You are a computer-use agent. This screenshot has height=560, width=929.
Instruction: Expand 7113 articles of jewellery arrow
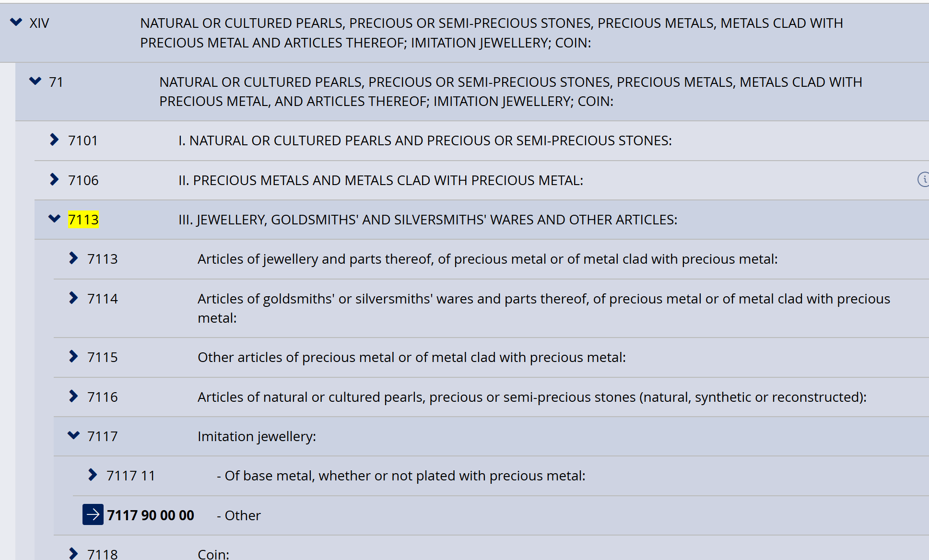[73, 258]
